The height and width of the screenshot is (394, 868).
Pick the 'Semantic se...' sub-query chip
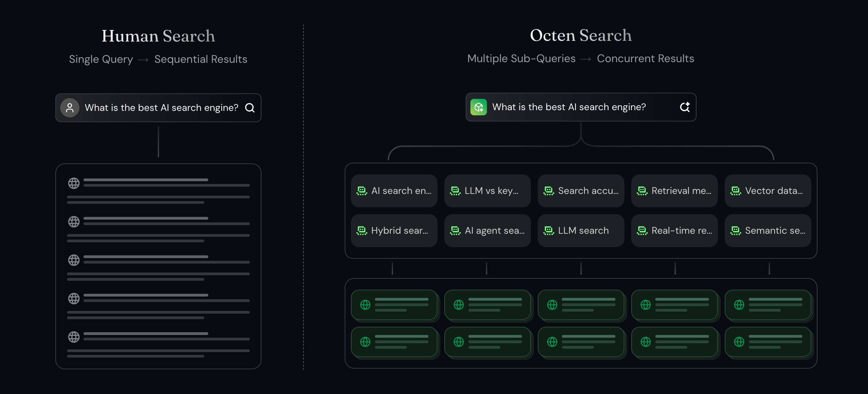click(768, 231)
